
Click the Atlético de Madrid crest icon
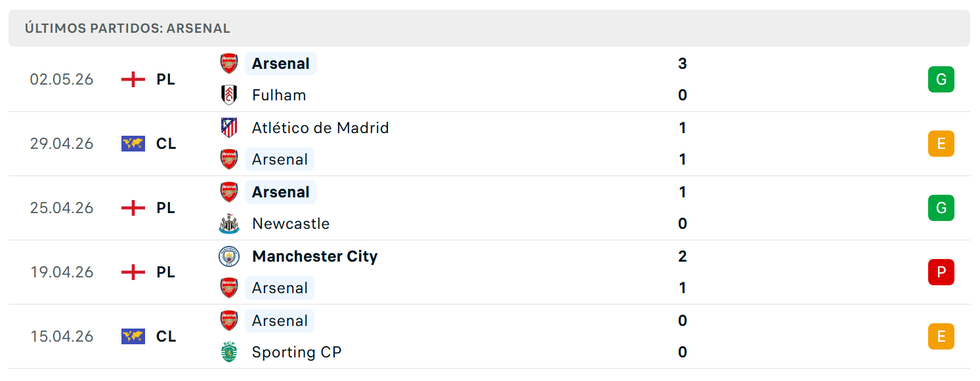229,128
